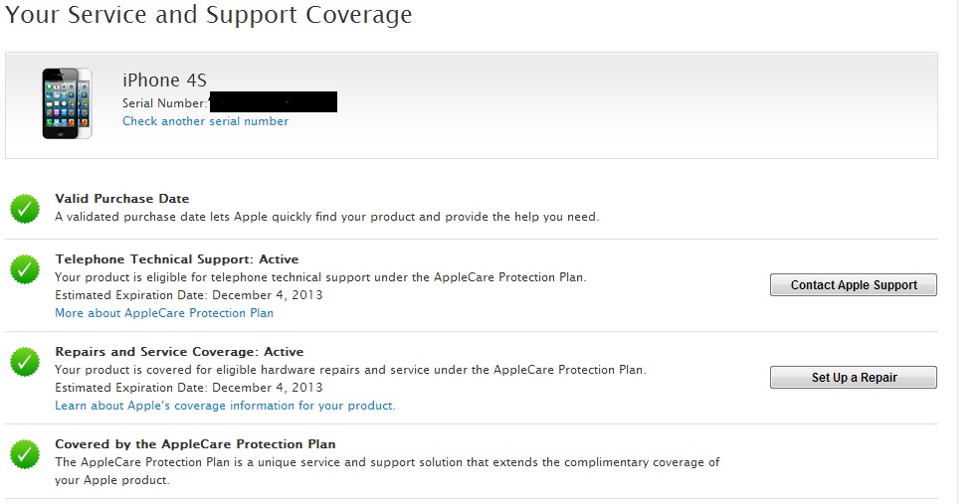Click green checkmark beside Covered by AppleCare
The width and height of the screenshot is (980, 504).
(x=25, y=454)
